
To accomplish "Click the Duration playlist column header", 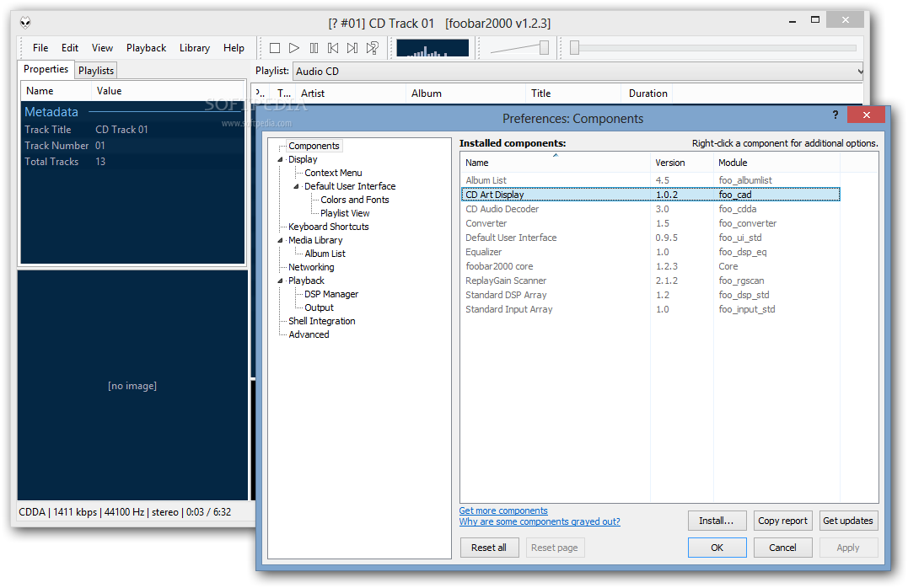I will tap(647, 94).
